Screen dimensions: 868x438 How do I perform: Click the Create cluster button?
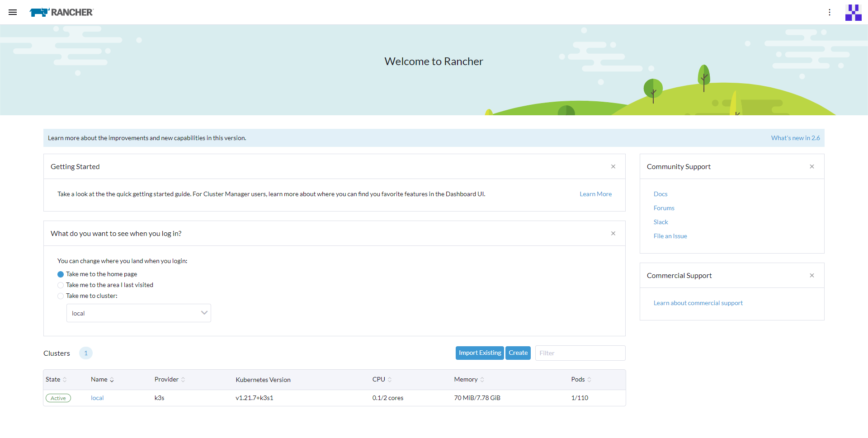(518, 353)
